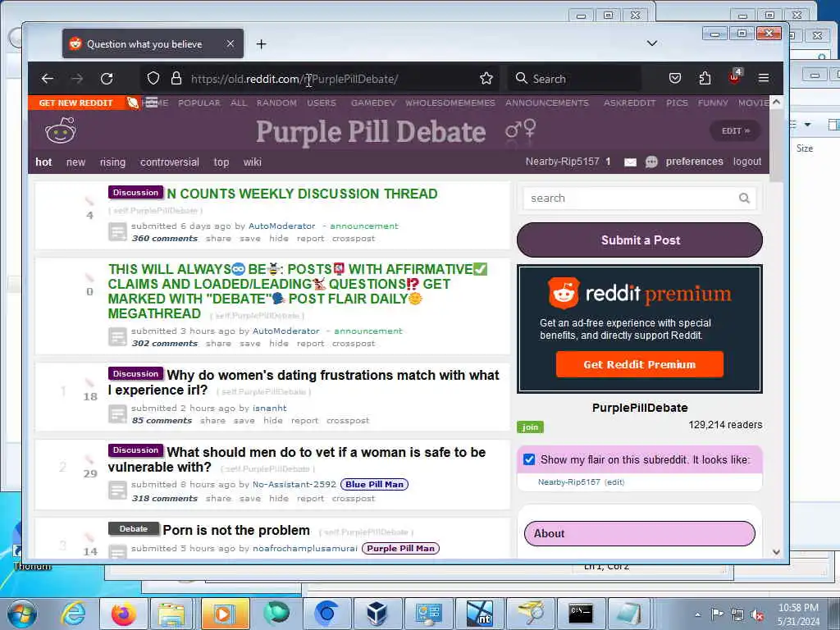Click the 'logout' link
This screenshot has width=840, height=630.
click(746, 162)
